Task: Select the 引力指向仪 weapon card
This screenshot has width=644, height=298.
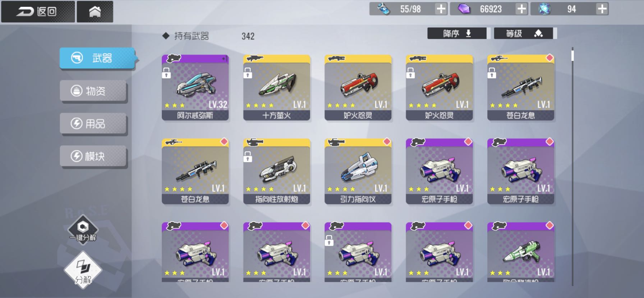Action: tap(358, 171)
